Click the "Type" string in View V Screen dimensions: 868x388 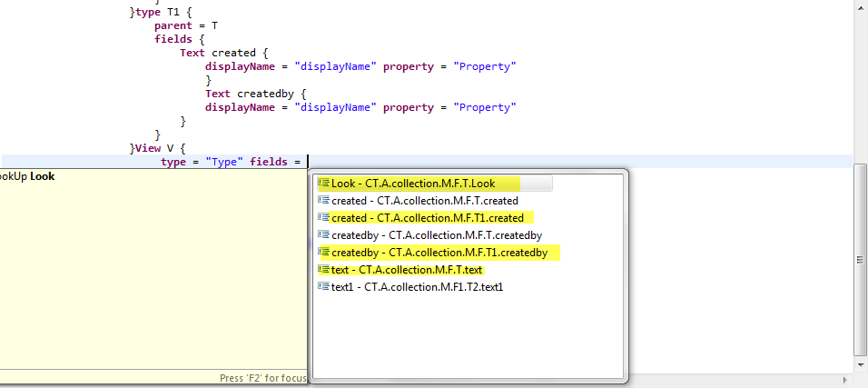pos(224,162)
